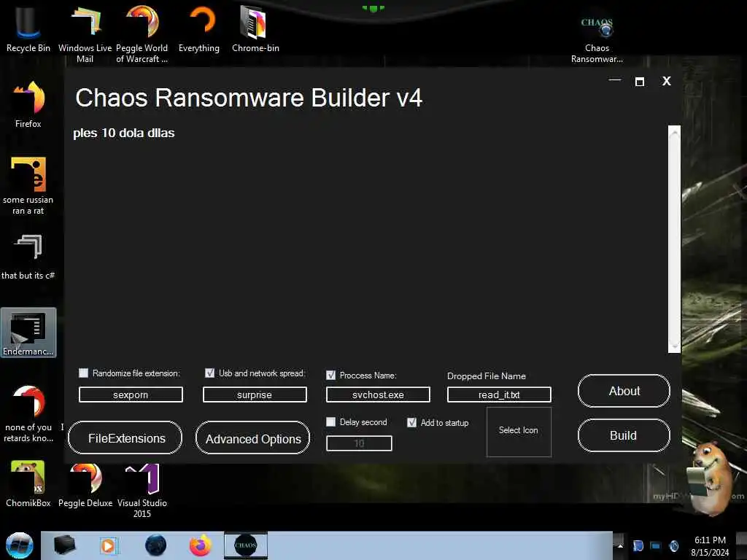
Task: Select Peggle World of Warcraft desktop icon
Action: (142, 34)
